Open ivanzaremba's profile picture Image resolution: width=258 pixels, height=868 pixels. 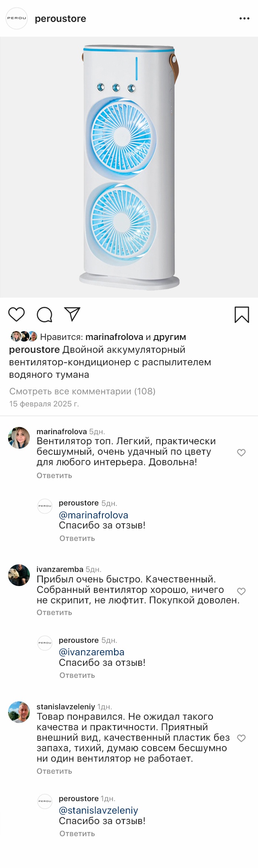[x=19, y=575]
